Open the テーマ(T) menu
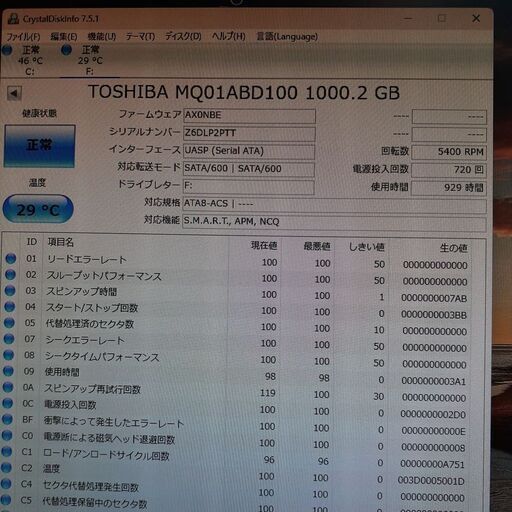The height and width of the screenshot is (512, 512). (x=140, y=36)
